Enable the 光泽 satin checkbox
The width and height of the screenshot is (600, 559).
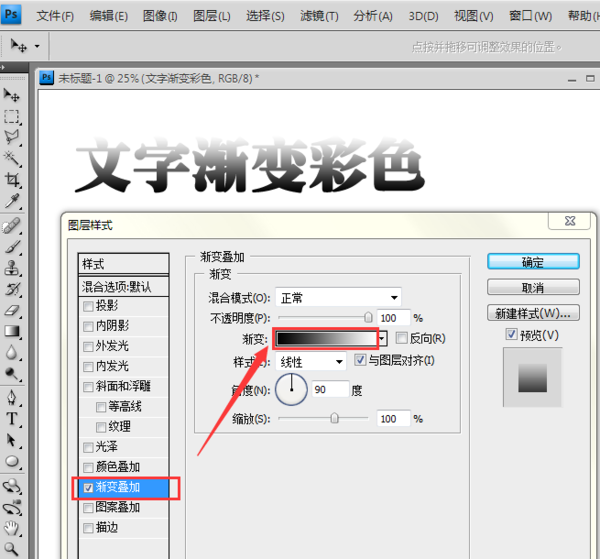88,447
